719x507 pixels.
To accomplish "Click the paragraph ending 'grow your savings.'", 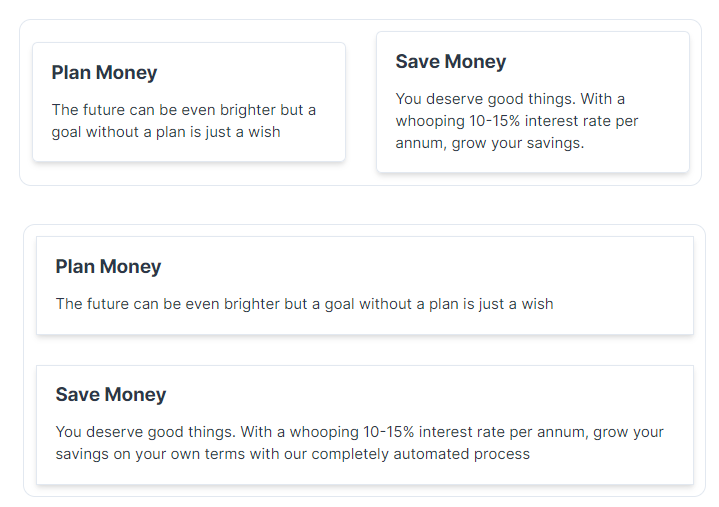I will (x=517, y=121).
